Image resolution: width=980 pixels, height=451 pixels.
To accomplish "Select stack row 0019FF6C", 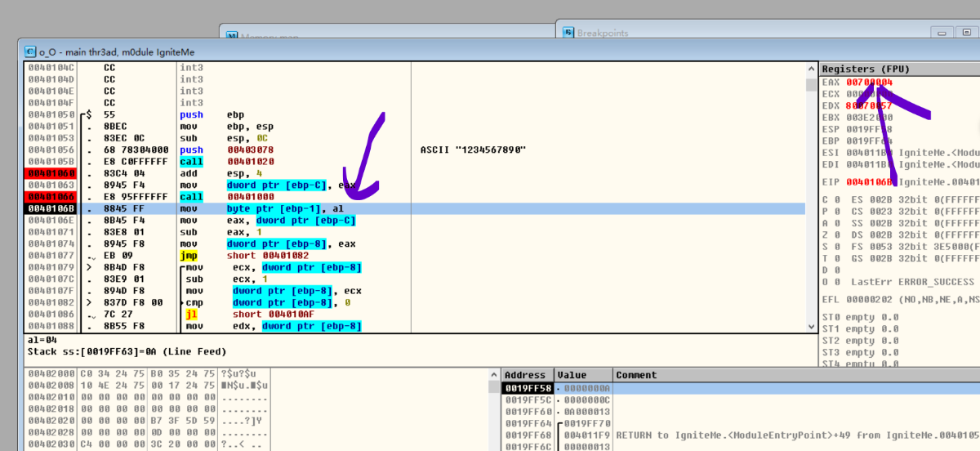I will [741, 446].
